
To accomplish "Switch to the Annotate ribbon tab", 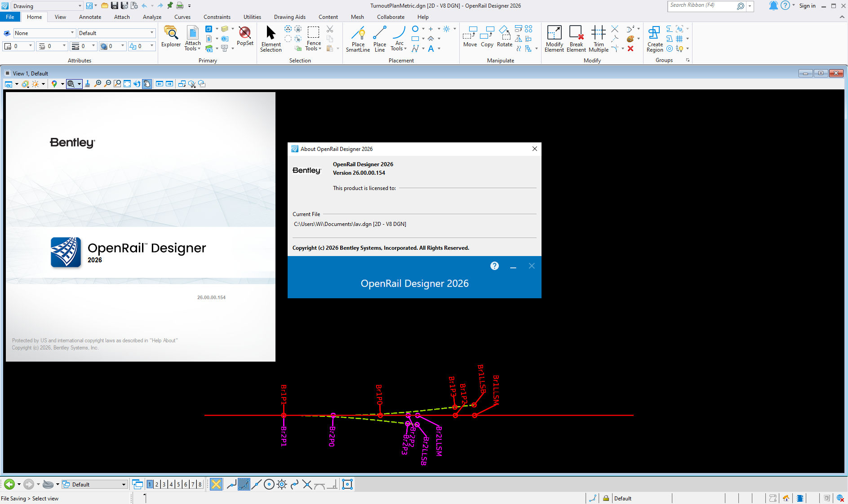I will (x=90, y=17).
